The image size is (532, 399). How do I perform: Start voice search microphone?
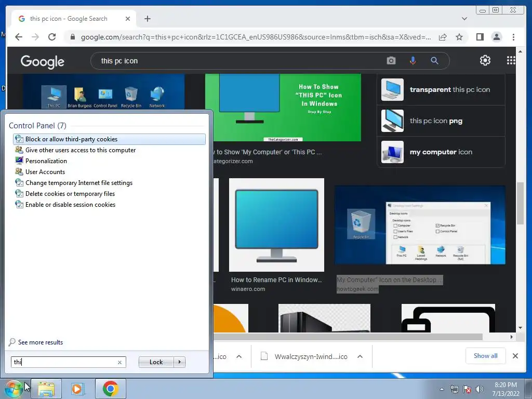click(413, 61)
